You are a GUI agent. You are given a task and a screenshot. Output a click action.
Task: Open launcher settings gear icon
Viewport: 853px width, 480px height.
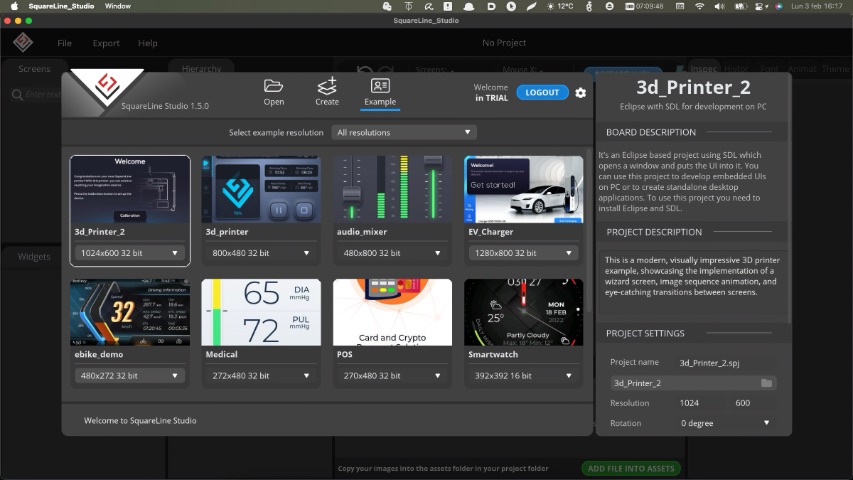click(x=580, y=93)
